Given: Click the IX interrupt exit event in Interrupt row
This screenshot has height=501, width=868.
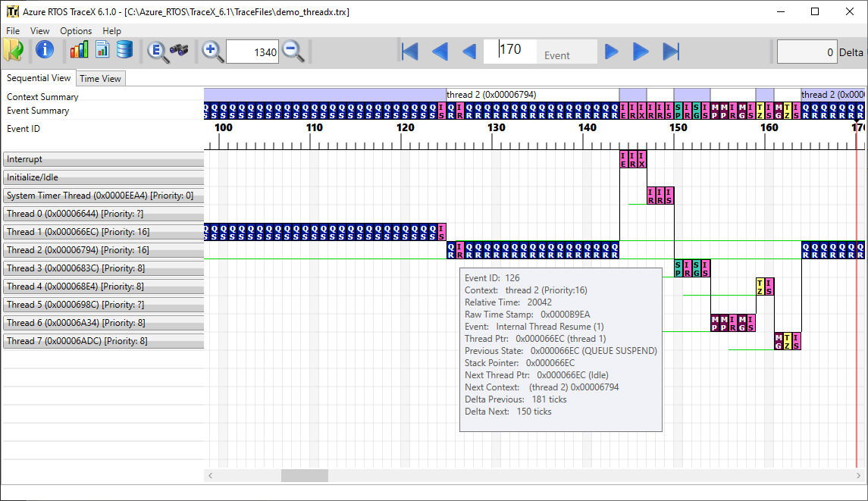Looking at the screenshot, I should pos(641,159).
